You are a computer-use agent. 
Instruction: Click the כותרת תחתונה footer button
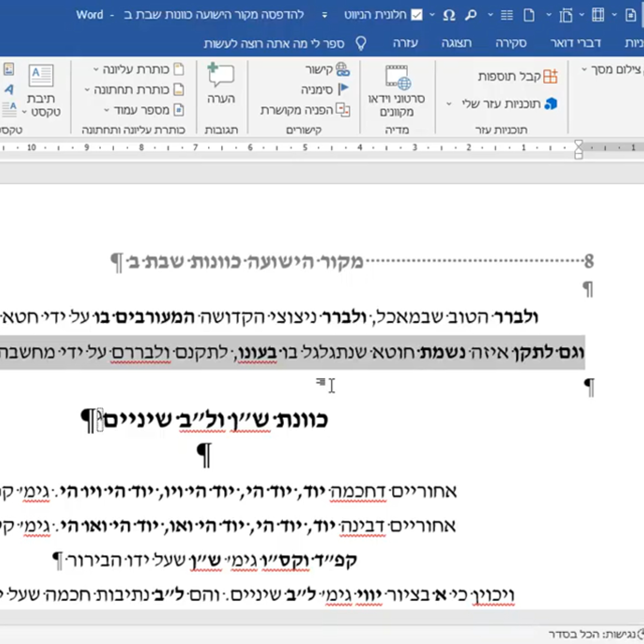[132, 90]
